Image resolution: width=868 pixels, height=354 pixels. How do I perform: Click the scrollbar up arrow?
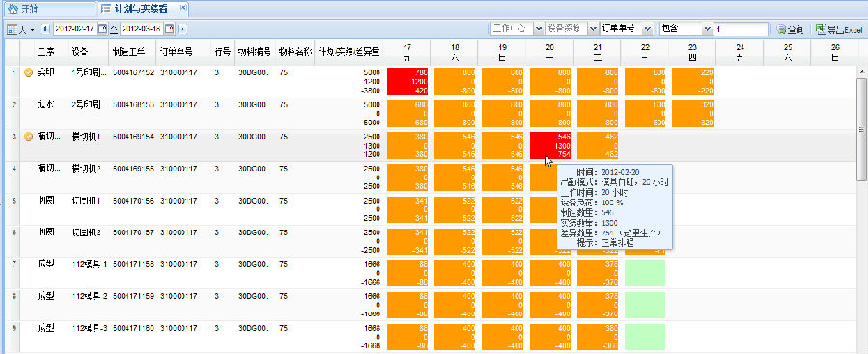click(x=861, y=72)
